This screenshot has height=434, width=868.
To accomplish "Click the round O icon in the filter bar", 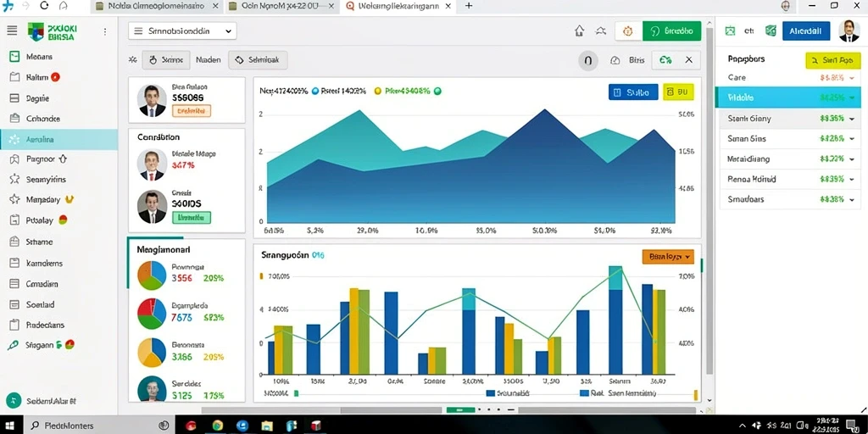I will pos(588,60).
